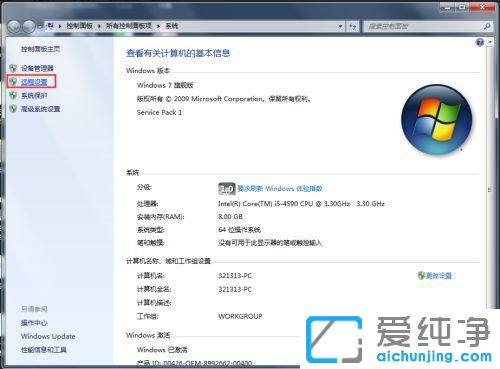This screenshot has height=369, width=500.
Task: Click the vertical scrollbar track
Action: [490, 177]
